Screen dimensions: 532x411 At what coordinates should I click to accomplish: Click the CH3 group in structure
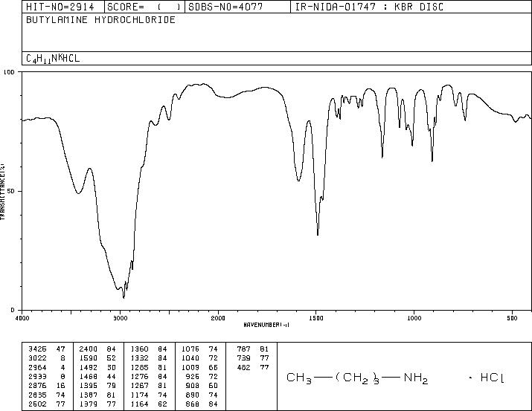(x=299, y=378)
